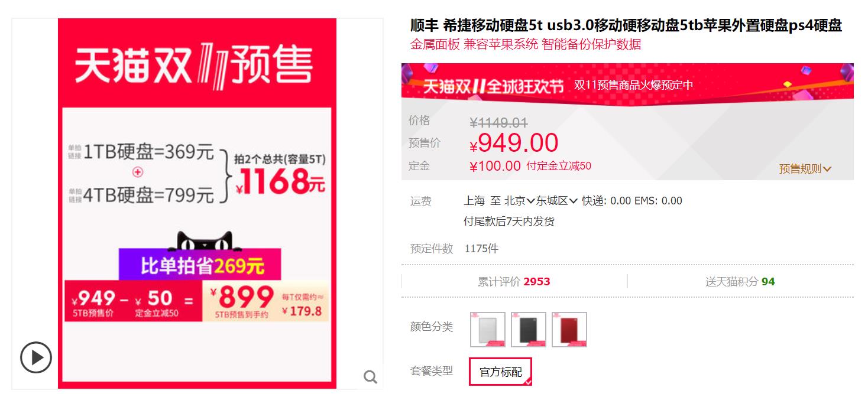Open the 北京 city dropdown

click(520, 201)
